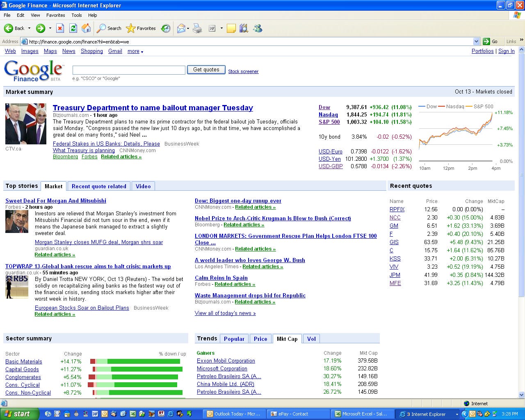Open the Dow index link
The width and height of the screenshot is (525, 420).
pyautogui.click(x=324, y=107)
